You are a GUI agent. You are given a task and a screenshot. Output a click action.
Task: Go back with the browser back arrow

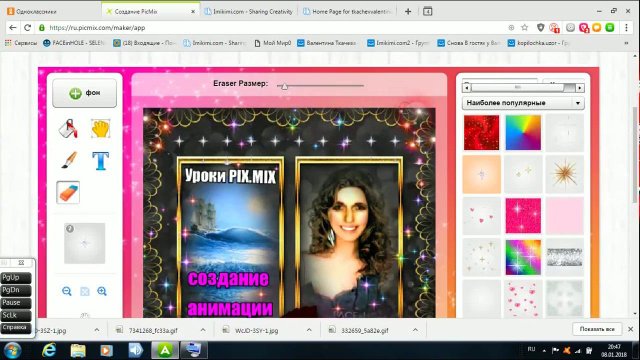point(13,28)
